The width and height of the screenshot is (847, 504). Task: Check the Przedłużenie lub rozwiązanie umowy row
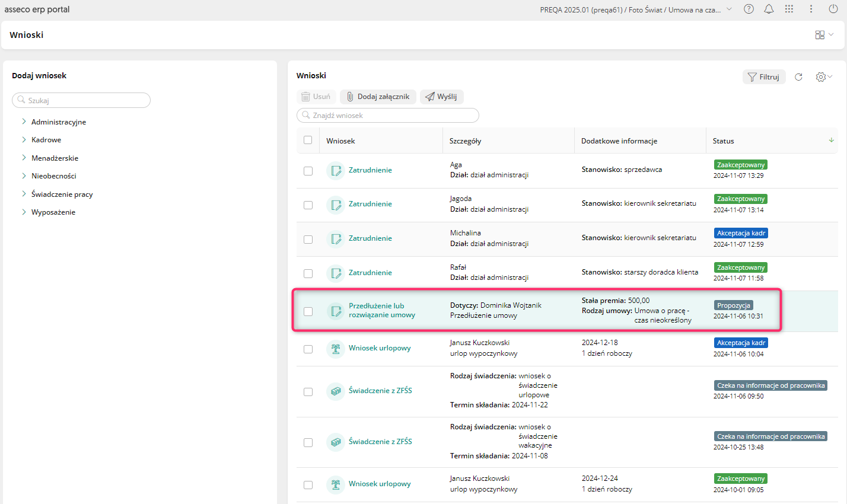tap(308, 311)
